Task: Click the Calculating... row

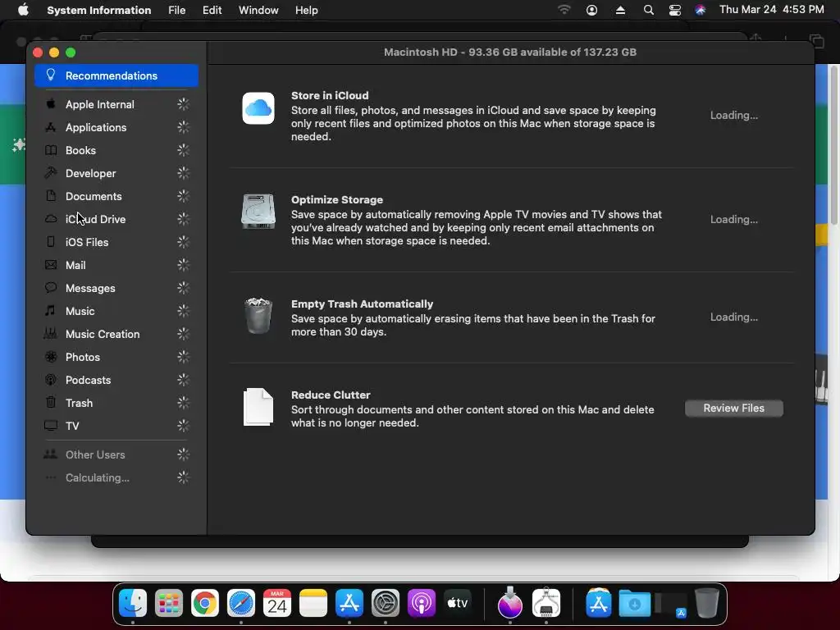Action: pyautogui.click(x=116, y=477)
